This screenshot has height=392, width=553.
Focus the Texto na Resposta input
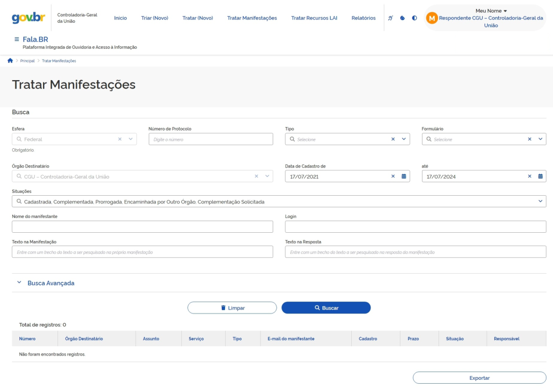(x=415, y=252)
